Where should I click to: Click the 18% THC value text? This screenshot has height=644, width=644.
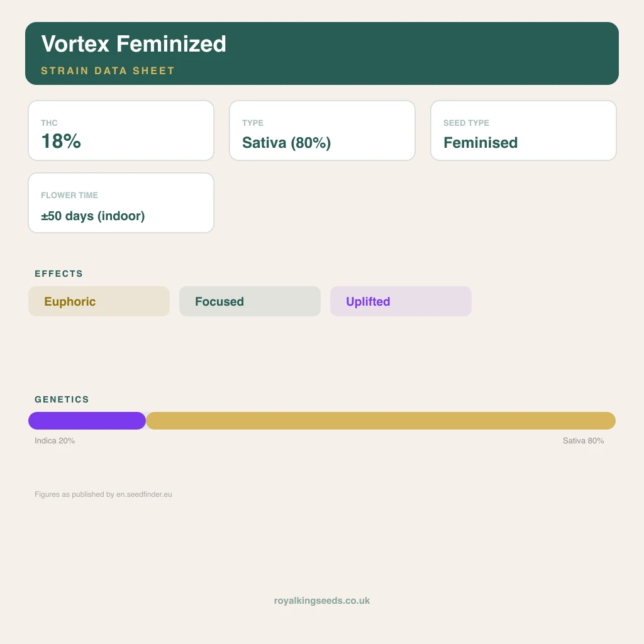[x=61, y=142]
